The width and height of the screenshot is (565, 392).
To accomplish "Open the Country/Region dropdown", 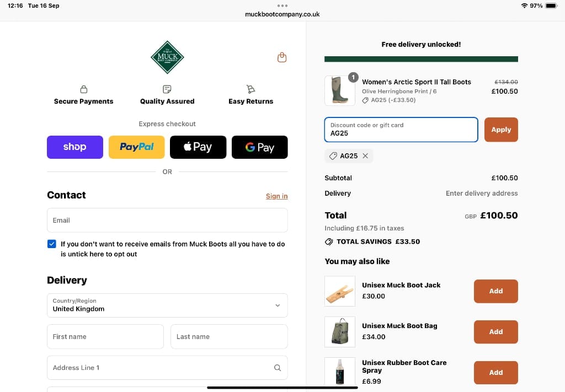I will [167, 305].
